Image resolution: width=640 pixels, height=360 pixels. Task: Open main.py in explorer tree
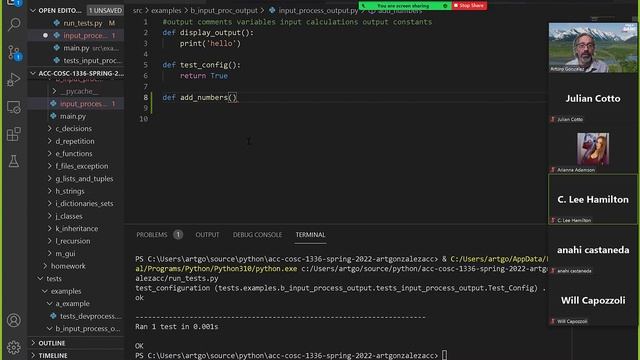tap(73, 116)
